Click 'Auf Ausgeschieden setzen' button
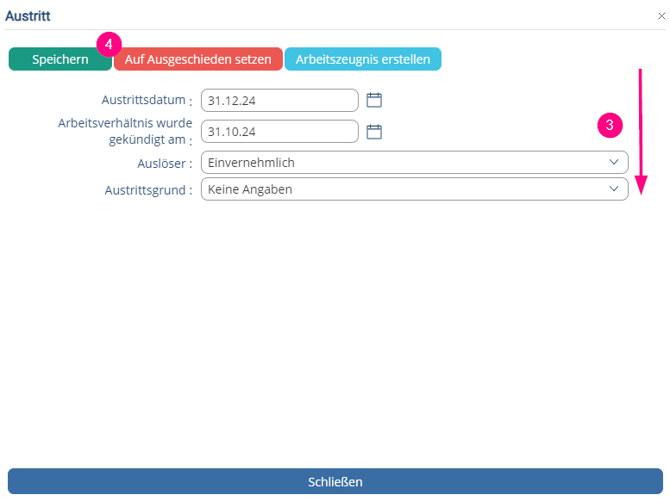Viewport: 670px width, 501px height. coord(198,59)
